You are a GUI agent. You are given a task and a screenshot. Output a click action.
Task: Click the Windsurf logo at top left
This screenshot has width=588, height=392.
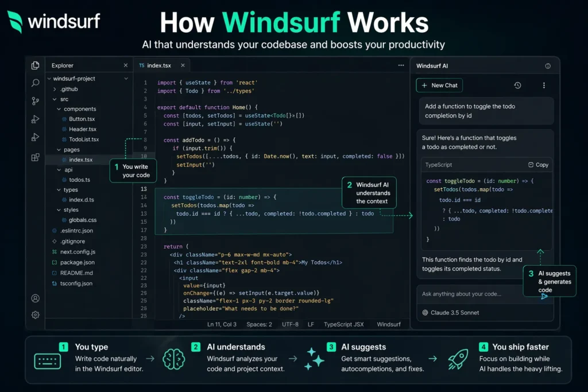coord(53,21)
